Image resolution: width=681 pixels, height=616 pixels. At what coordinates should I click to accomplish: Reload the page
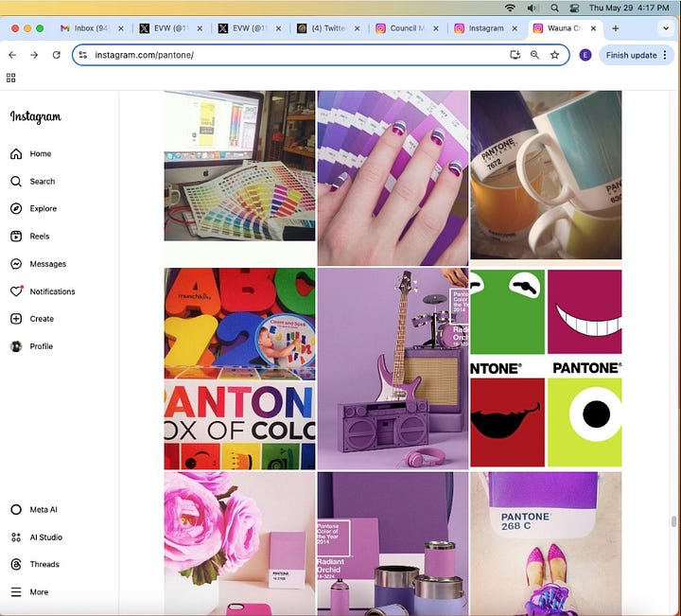pos(57,55)
